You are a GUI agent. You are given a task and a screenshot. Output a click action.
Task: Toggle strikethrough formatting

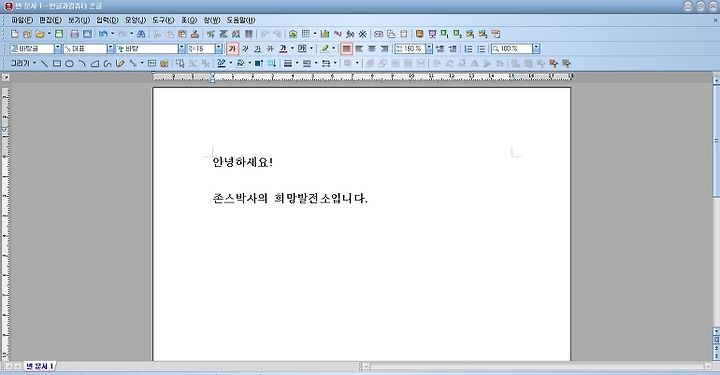[x=270, y=49]
